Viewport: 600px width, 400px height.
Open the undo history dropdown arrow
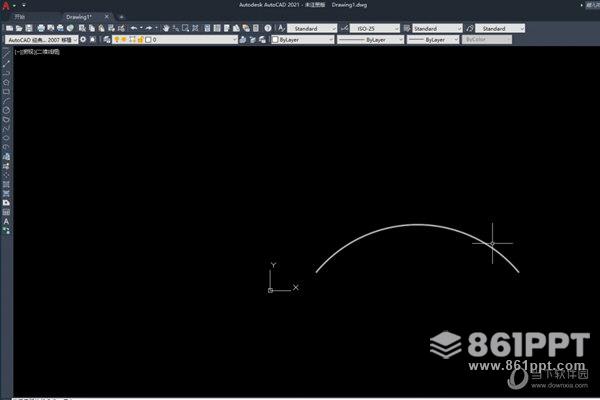141,28
